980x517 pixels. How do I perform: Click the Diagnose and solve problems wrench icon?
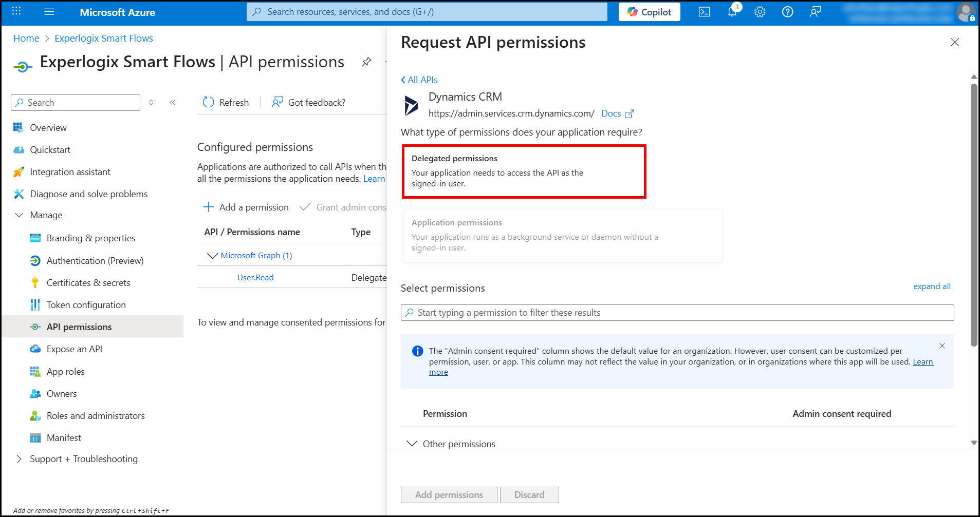(x=19, y=194)
